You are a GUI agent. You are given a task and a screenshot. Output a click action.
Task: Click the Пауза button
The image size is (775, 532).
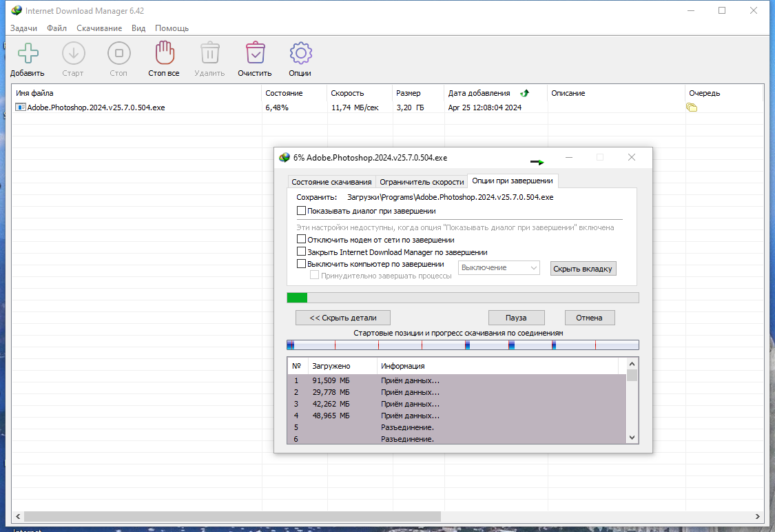click(516, 318)
